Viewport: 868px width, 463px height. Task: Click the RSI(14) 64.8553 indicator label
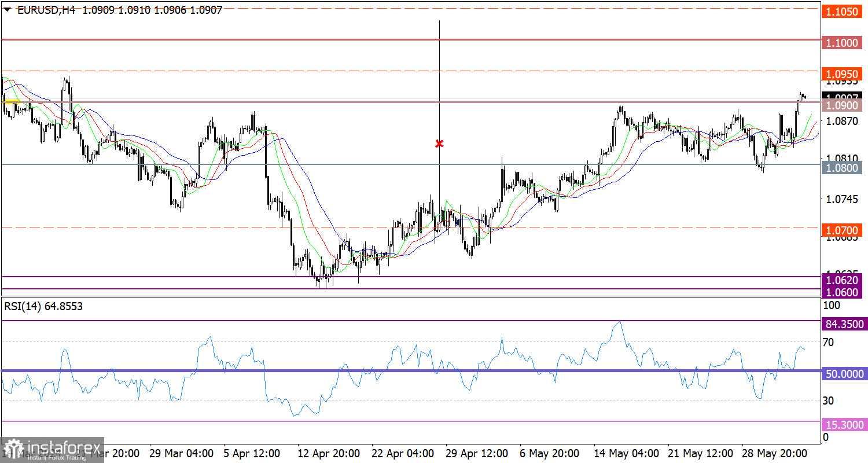(x=43, y=307)
